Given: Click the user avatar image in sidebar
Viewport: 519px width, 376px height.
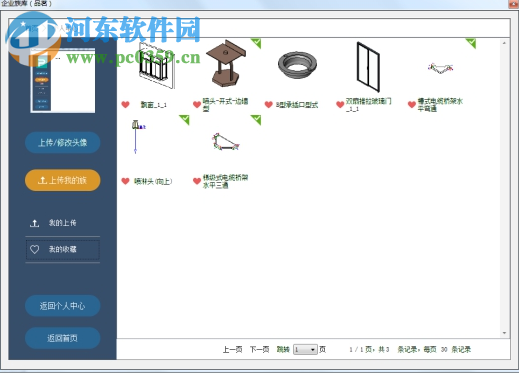Looking at the screenshot, I should click(63, 80).
